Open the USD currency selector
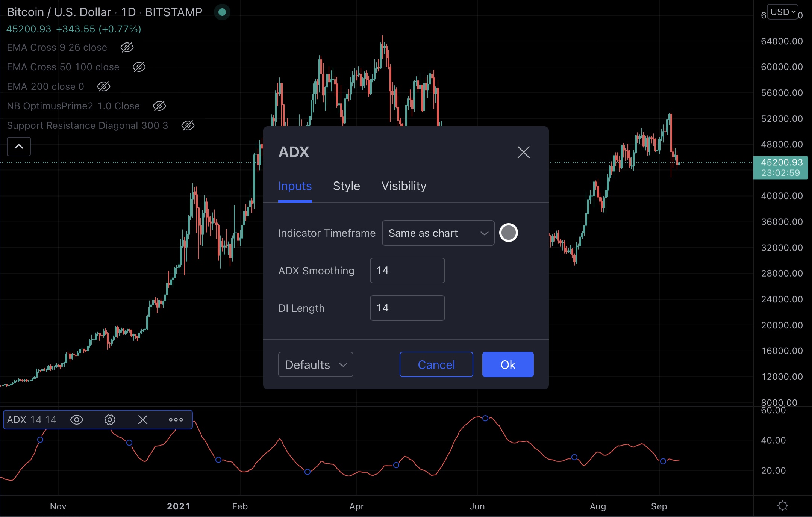Screen dimensions: 812x517 [783, 12]
